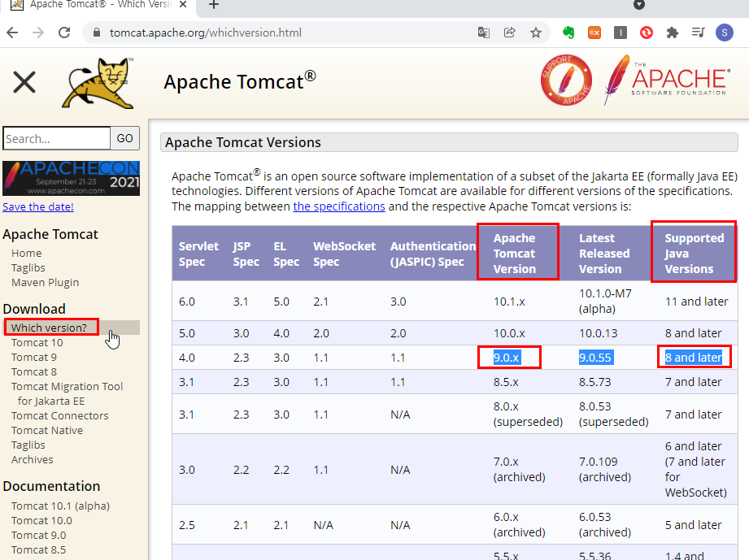749x560 pixels.
Task: Click the 8.5.73 latest release cell
Action: pos(595,382)
